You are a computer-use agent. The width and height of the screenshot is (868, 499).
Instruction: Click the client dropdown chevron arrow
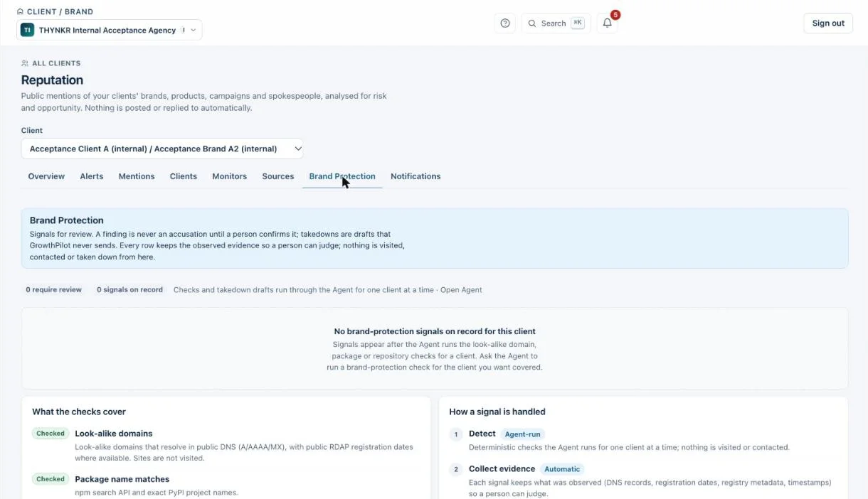[x=298, y=149]
